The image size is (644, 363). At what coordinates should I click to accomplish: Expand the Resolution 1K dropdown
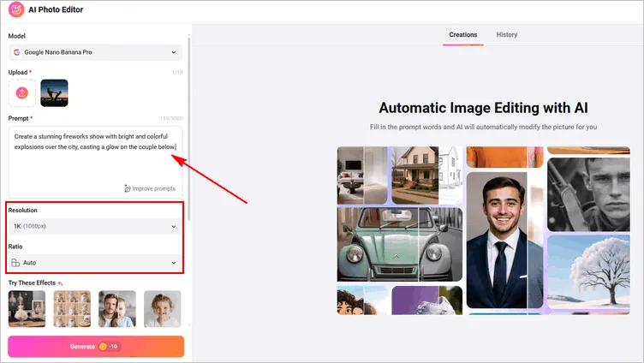96,226
